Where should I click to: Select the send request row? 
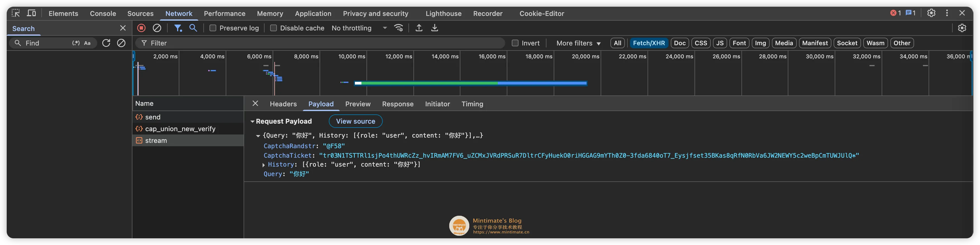pyautogui.click(x=188, y=117)
